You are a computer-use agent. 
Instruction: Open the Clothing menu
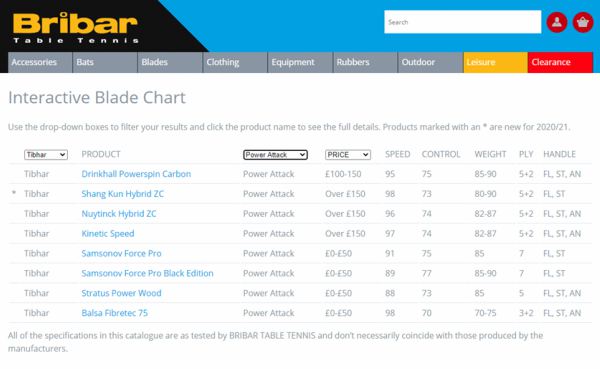235,62
